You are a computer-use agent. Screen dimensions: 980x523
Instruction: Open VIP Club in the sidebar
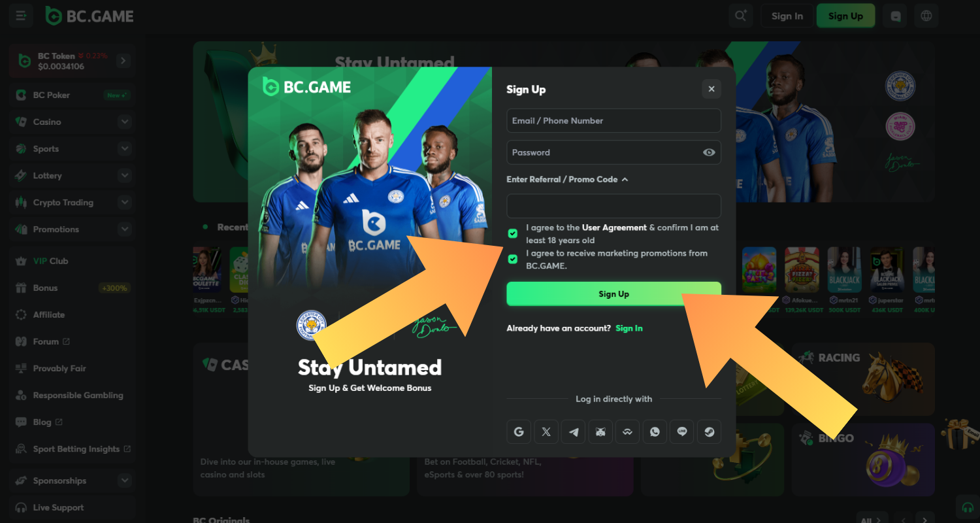50,261
